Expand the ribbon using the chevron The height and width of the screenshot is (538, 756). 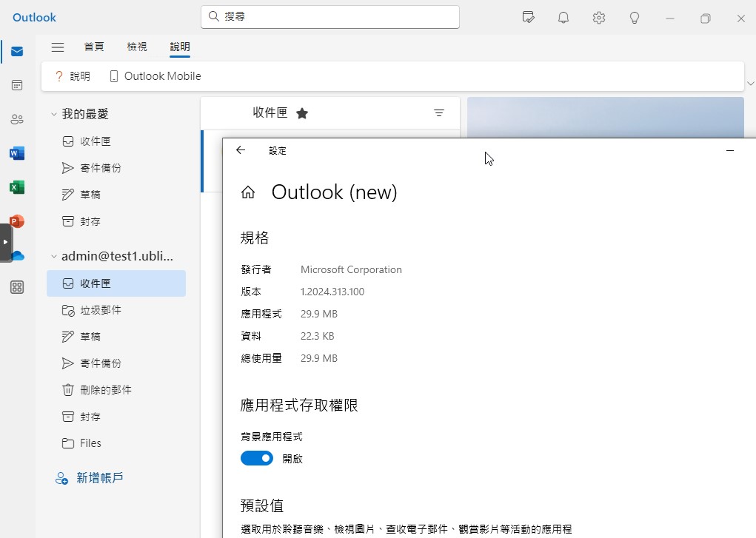click(751, 84)
